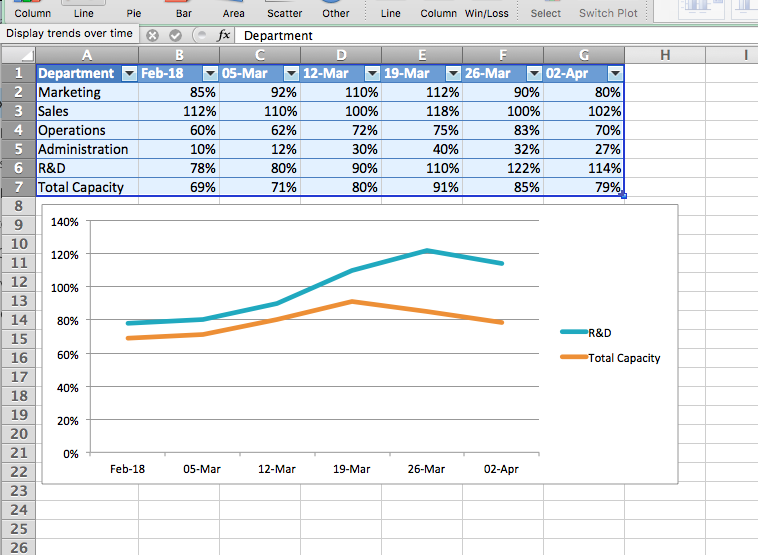Click the 140% vertical axis label
The image size is (758, 555).
pyautogui.click(x=64, y=222)
